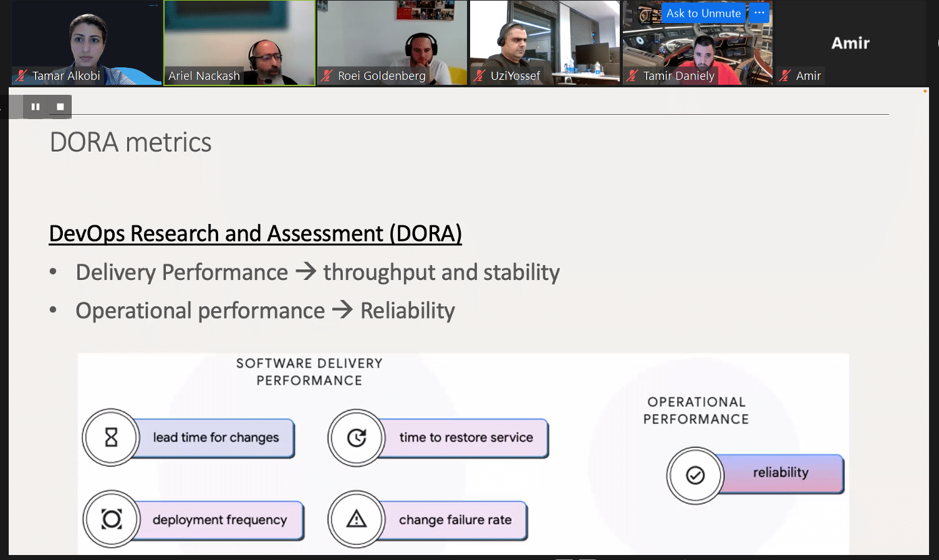Pause the recording with the pause button
The height and width of the screenshot is (560, 939).
coord(36,107)
